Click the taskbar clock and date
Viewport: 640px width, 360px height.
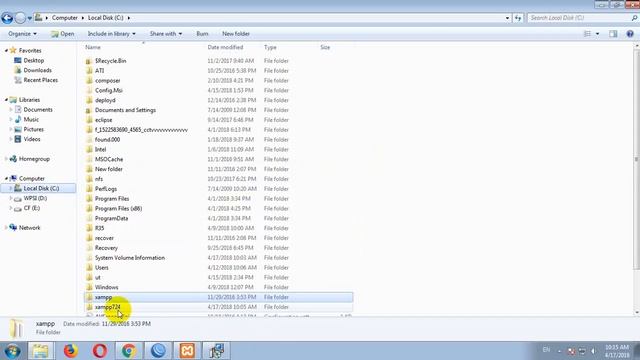[617, 351]
